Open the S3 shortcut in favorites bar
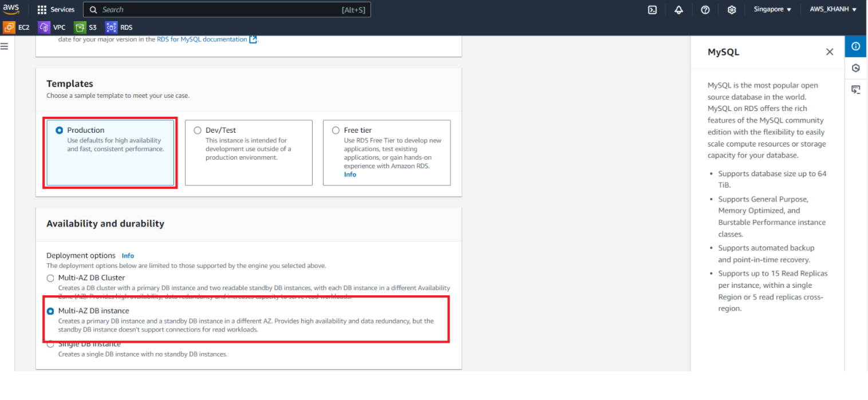 (85, 27)
